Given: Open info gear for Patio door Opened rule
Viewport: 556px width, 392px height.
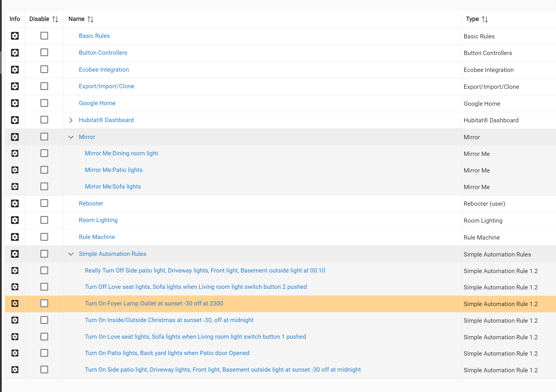Looking at the screenshot, I should (15, 353).
